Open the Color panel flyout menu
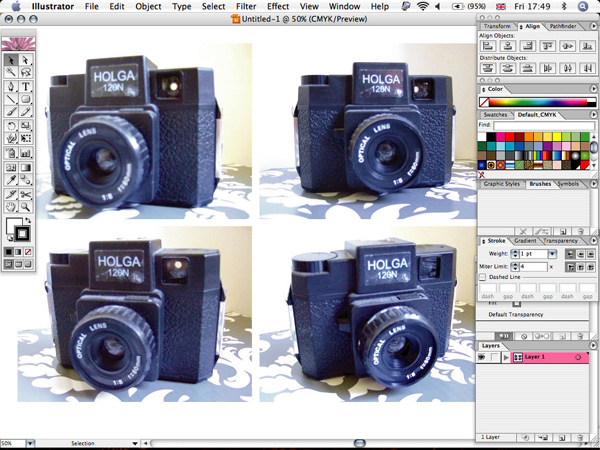The image size is (600, 450). pos(594,89)
